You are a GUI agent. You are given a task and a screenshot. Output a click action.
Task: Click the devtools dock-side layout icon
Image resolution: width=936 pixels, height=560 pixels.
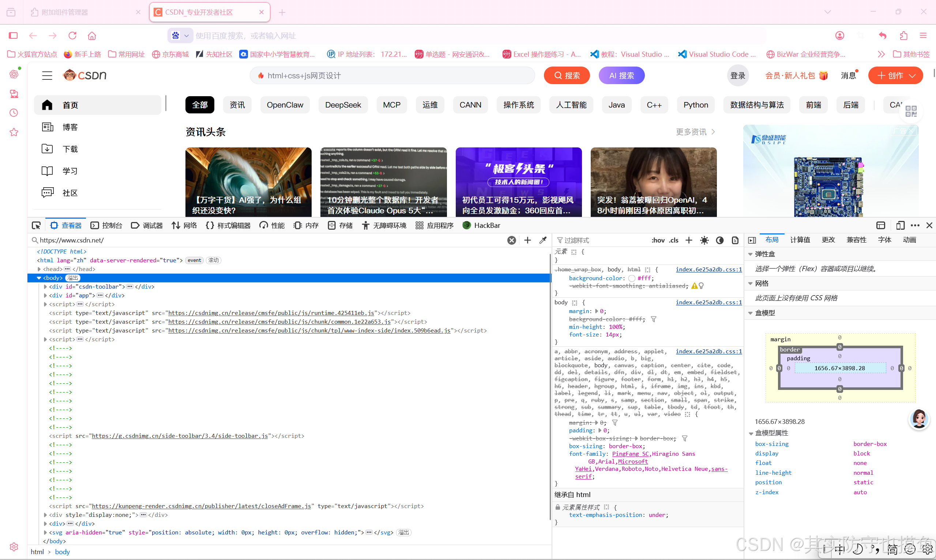(x=880, y=225)
